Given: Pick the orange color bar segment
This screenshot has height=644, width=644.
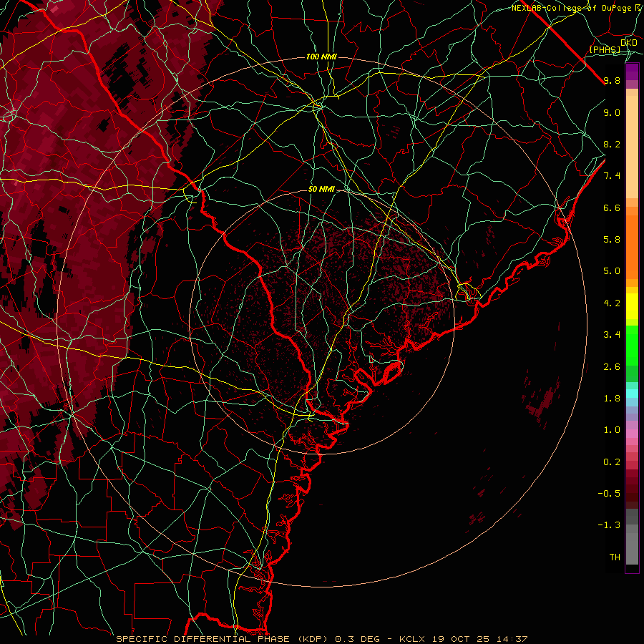Looking at the screenshot, I should 632,248.
